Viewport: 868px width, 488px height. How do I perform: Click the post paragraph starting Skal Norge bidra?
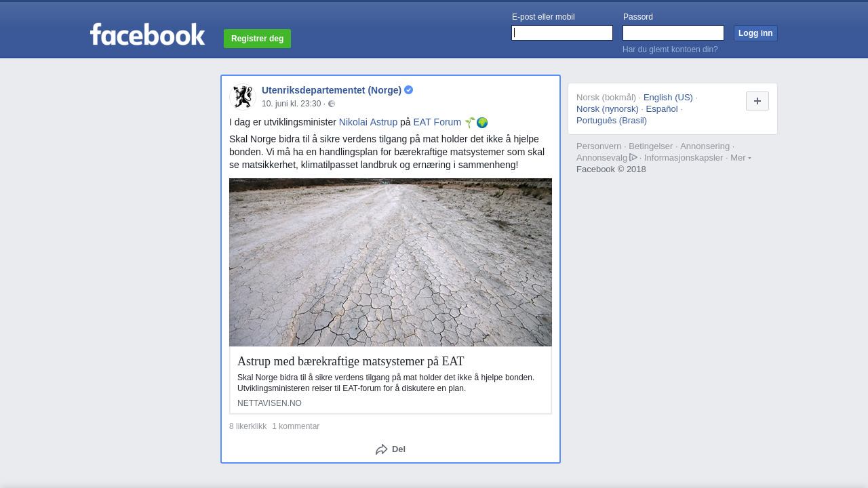[x=387, y=152]
